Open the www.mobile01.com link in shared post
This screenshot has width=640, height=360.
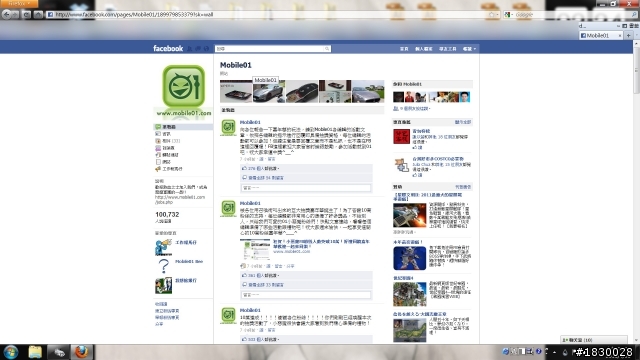(291, 251)
